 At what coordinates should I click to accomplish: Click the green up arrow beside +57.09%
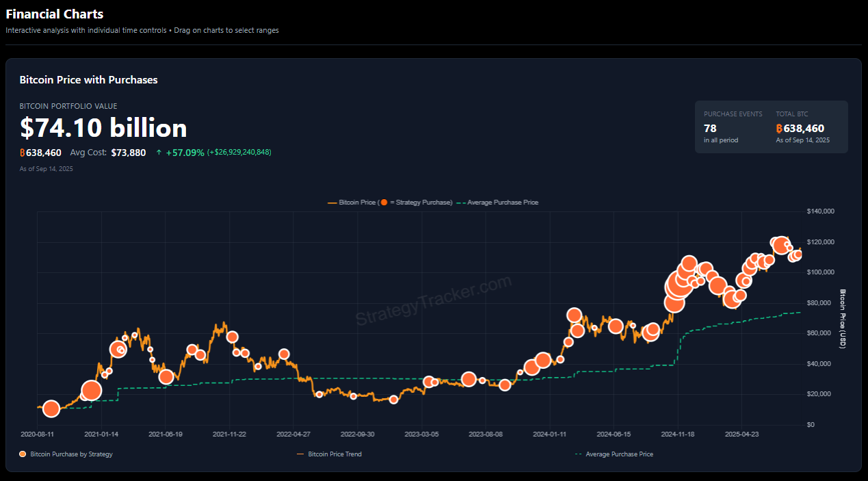coord(159,153)
